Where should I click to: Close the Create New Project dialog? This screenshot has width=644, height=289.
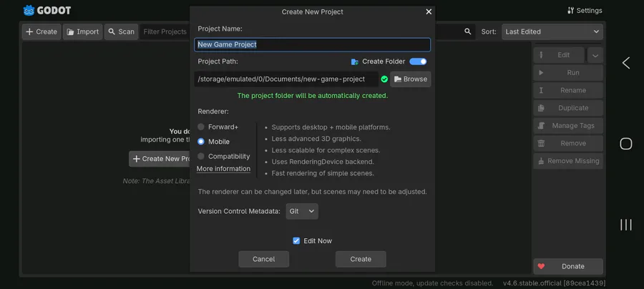[x=429, y=12]
